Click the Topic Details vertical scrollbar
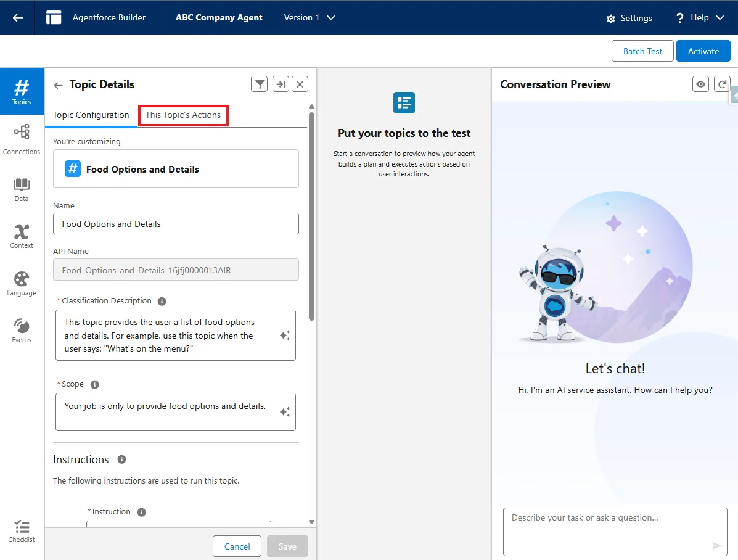This screenshot has height=560, width=738. click(x=311, y=216)
